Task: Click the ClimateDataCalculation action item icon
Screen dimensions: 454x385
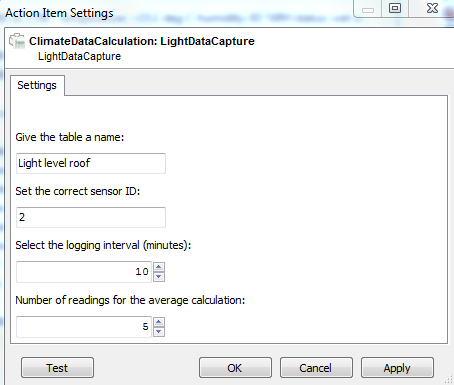Action: pos(17,41)
